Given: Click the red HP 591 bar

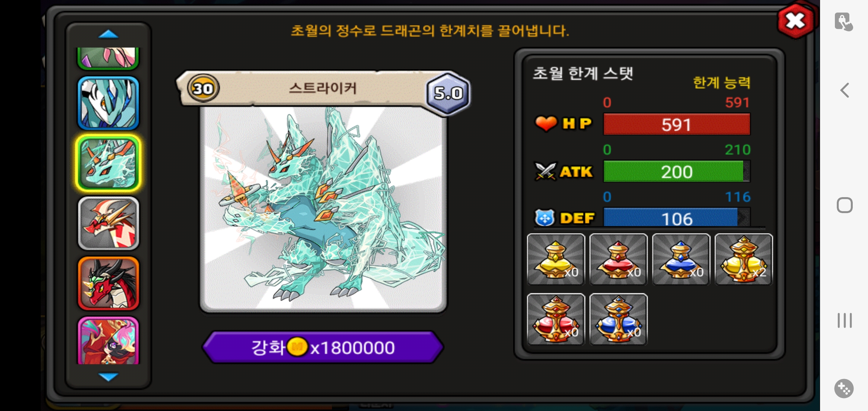Looking at the screenshot, I should point(677,124).
